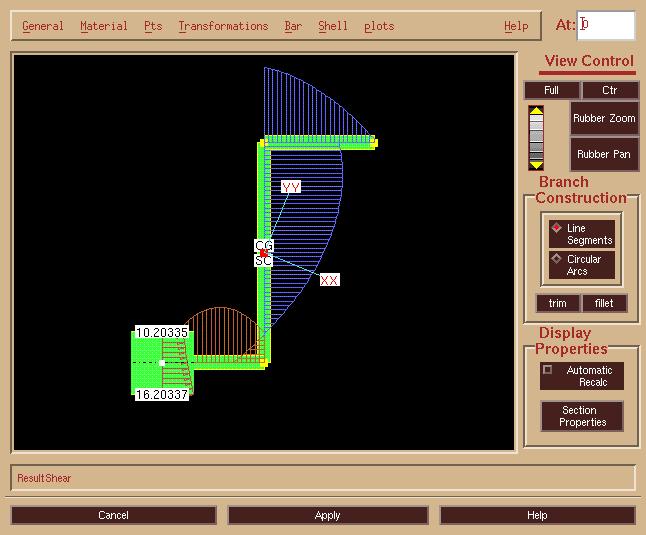Click the CG centroid marker label
Viewport: 646px width, 535px height.
click(x=264, y=245)
